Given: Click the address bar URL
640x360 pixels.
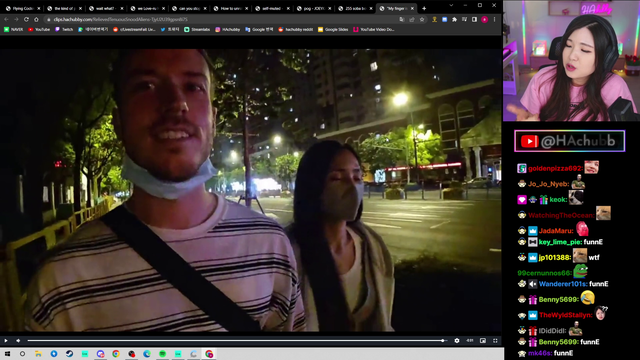Looking at the screenshot, I should [x=120, y=19].
